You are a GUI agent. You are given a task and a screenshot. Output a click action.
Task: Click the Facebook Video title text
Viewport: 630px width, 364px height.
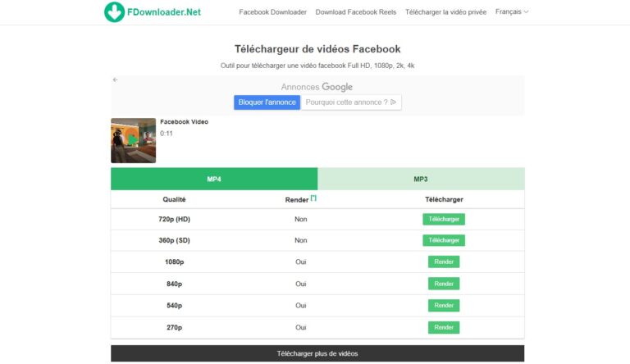[x=184, y=121]
